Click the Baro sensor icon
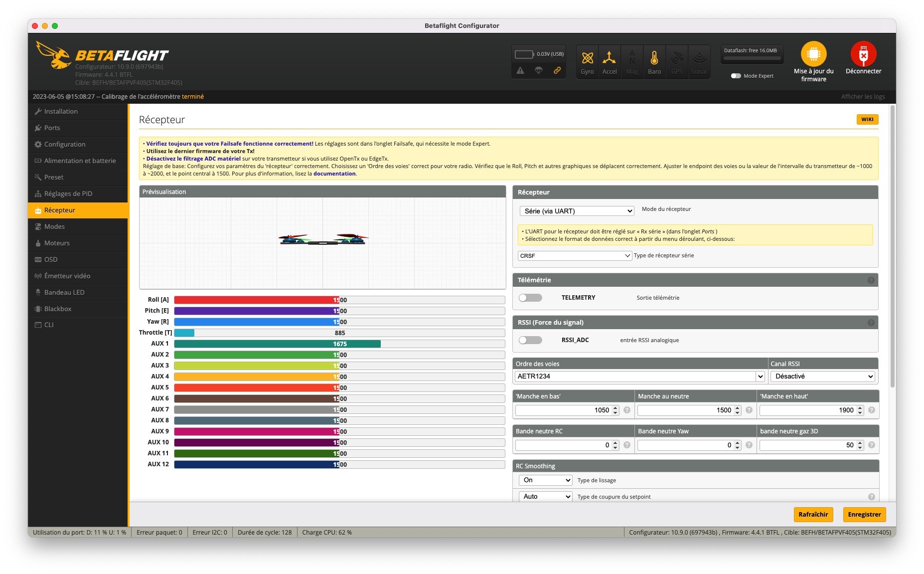Image resolution: width=924 pixels, height=574 pixels. pyautogui.click(x=654, y=58)
